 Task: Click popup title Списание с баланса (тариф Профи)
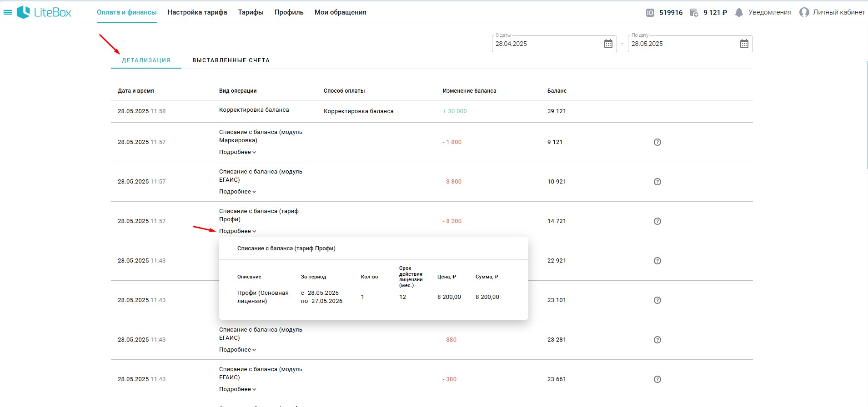pos(286,248)
